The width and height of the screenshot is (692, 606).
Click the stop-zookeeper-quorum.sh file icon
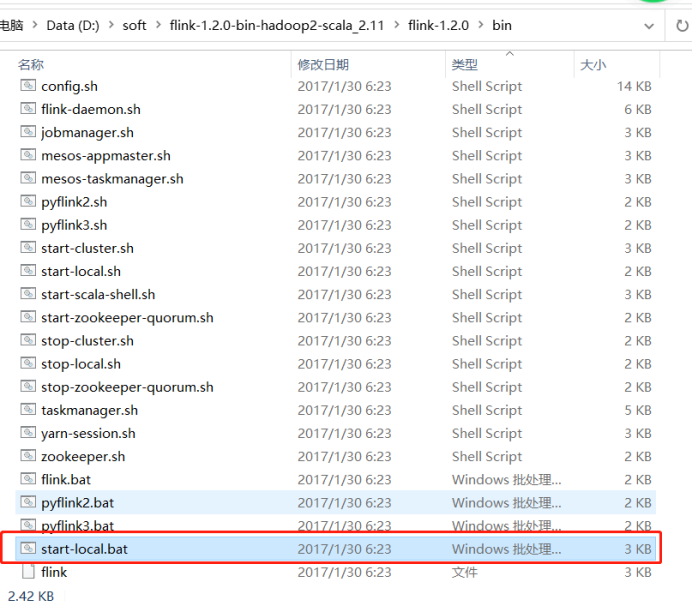coord(28,386)
